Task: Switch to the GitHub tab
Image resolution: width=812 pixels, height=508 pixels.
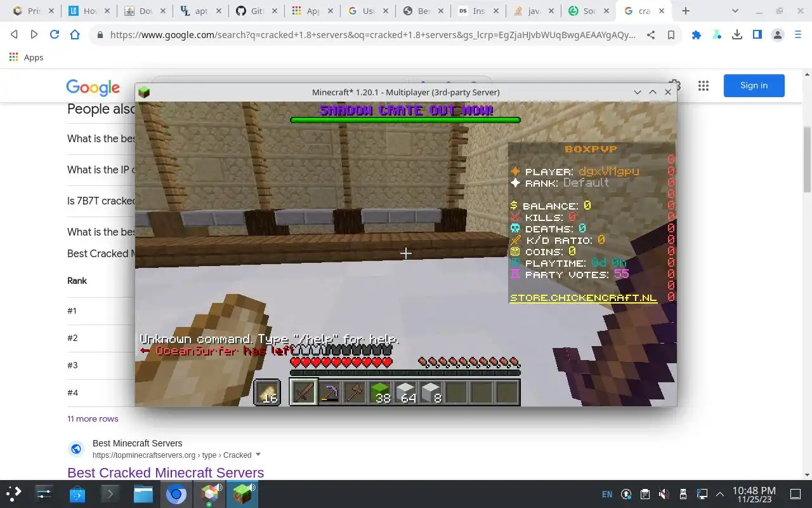Action: coord(256,11)
